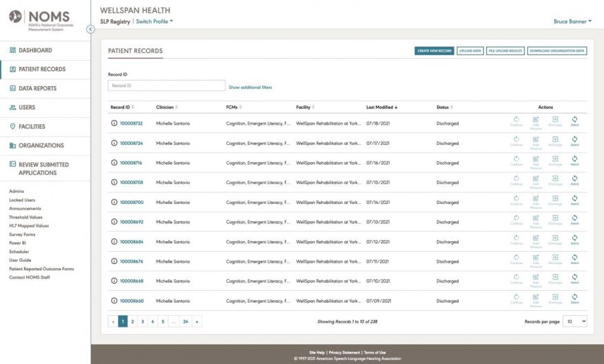Open the Switch Profile dropdown
Screen dimensions: 604x364
pos(154,21)
